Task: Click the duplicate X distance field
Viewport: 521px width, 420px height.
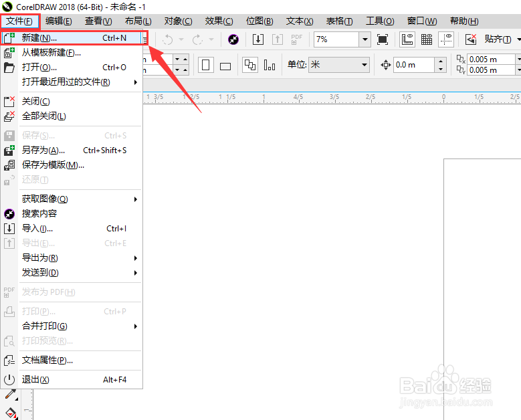Action: [491, 60]
